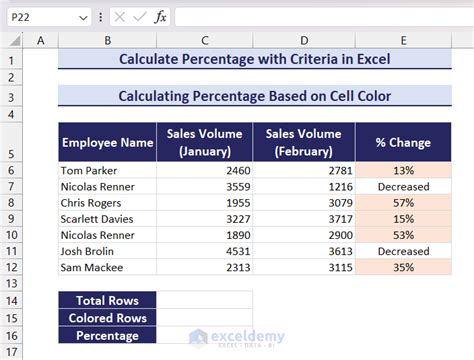
Task: Select column D header
Action: [x=304, y=41]
